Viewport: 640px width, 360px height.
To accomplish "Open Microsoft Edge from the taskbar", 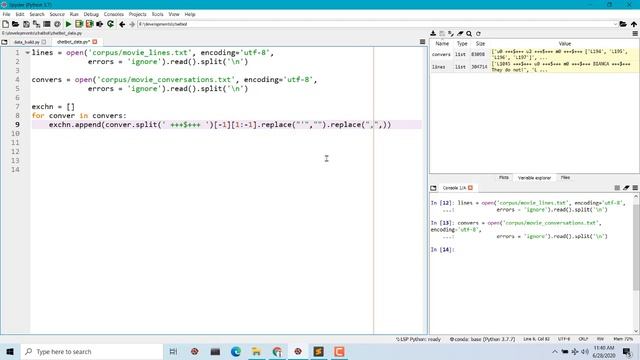I will point(236,351).
